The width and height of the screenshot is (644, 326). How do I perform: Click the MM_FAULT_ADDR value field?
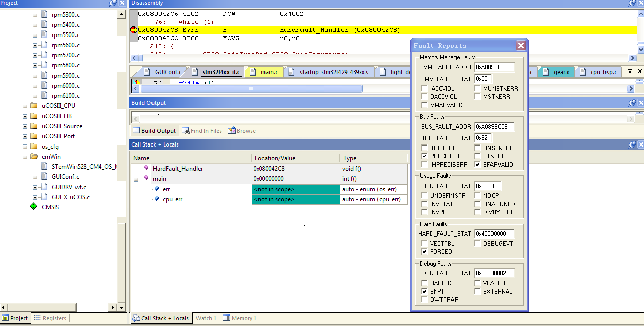[494, 67]
